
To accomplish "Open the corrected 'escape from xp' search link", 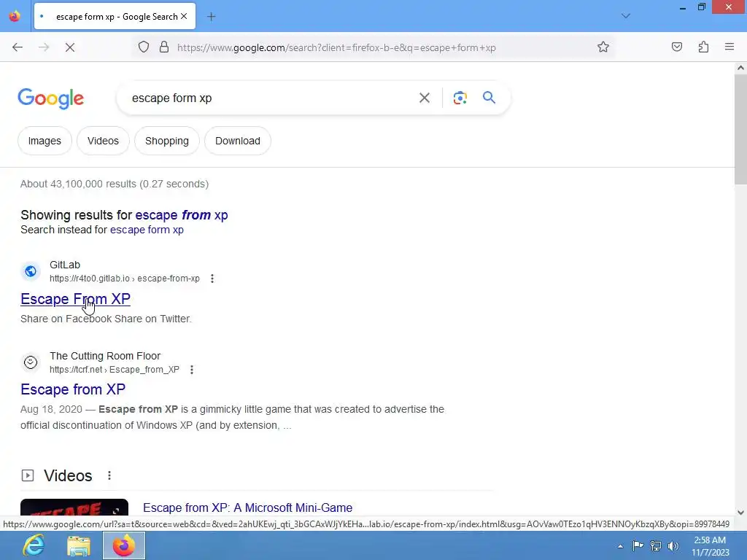I will click(x=182, y=215).
